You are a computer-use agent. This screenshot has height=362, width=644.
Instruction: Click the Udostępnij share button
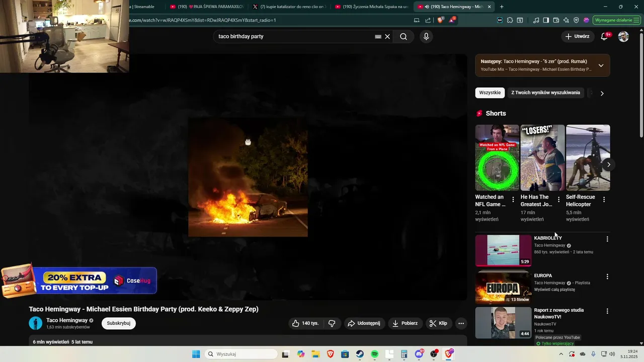pos(365,323)
